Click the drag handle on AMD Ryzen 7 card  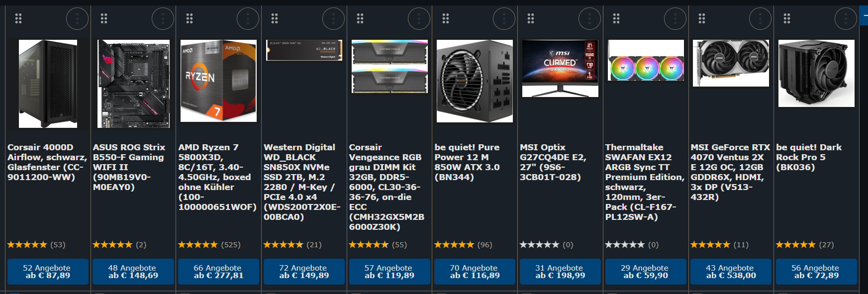[190, 19]
